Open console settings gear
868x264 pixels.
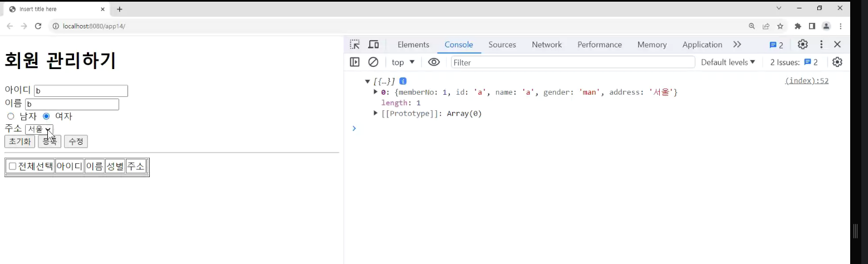tap(837, 62)
